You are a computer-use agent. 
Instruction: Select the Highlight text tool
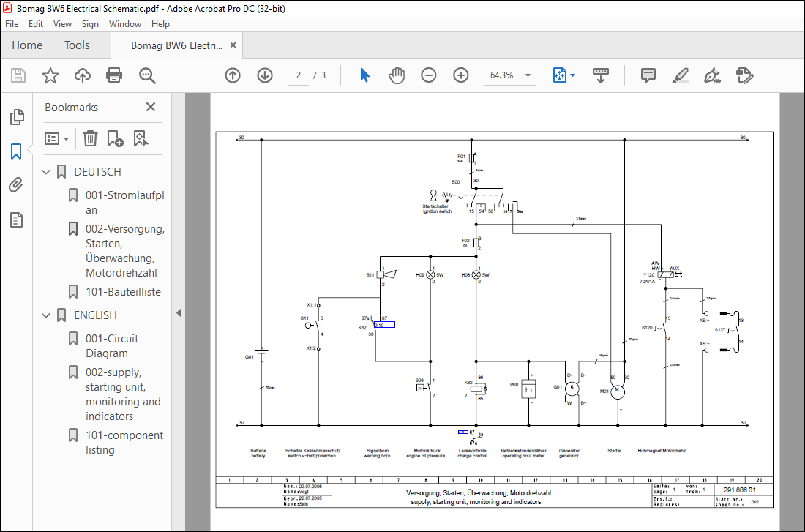point(681,75)
